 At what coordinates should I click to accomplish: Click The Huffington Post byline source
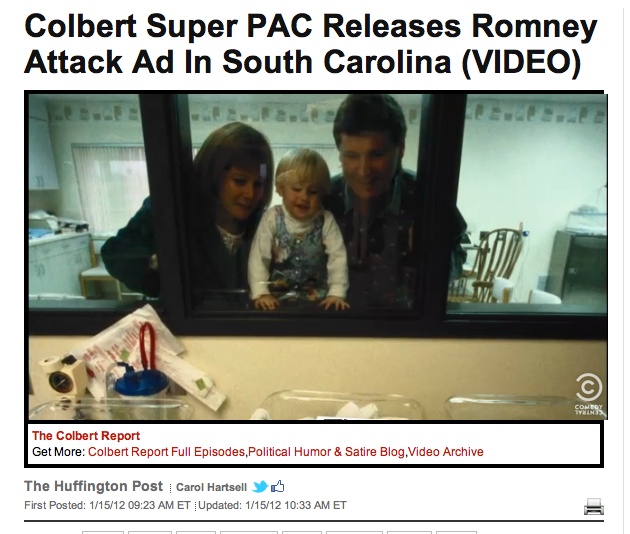(94, 486)
